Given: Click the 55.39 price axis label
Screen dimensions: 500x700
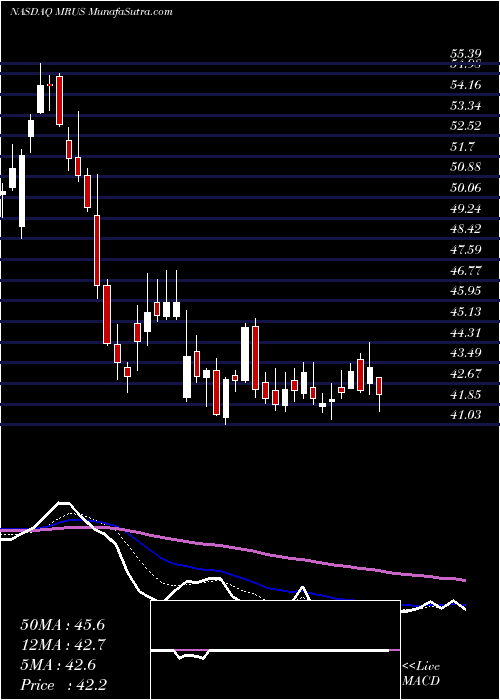Looking at the screenshot, I should pyautogui.click(x=465, y=54).
